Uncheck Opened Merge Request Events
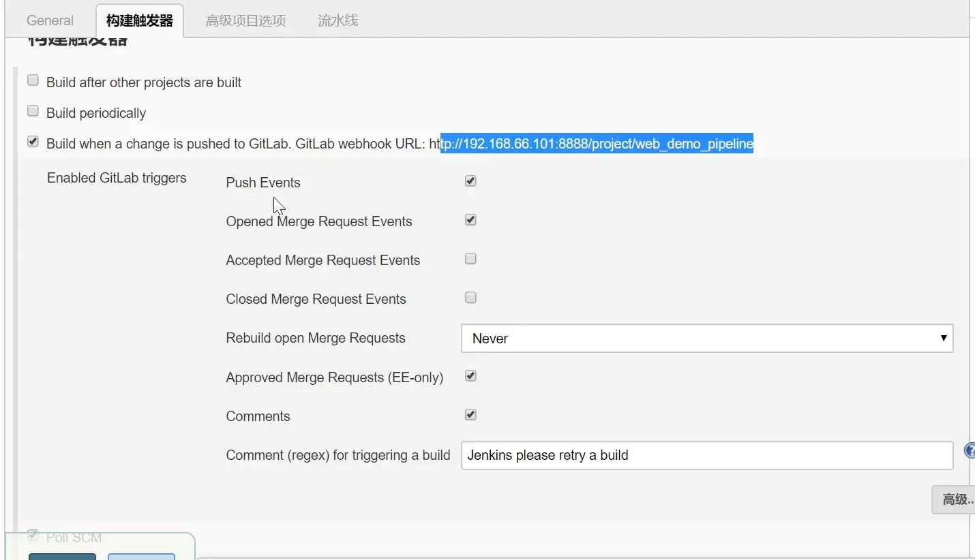Viewport: 975px width, 560px height. pos(470,220)
